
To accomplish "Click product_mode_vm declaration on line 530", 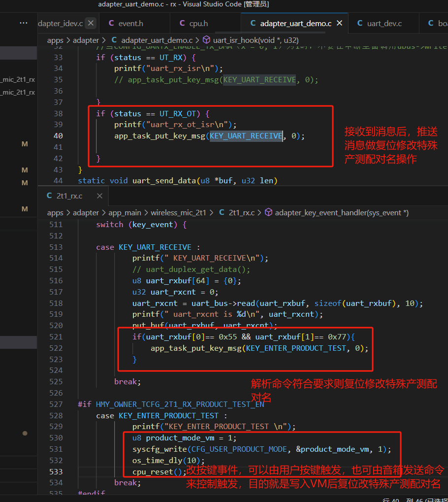I will pyautogui.click(x=180, y=438).
